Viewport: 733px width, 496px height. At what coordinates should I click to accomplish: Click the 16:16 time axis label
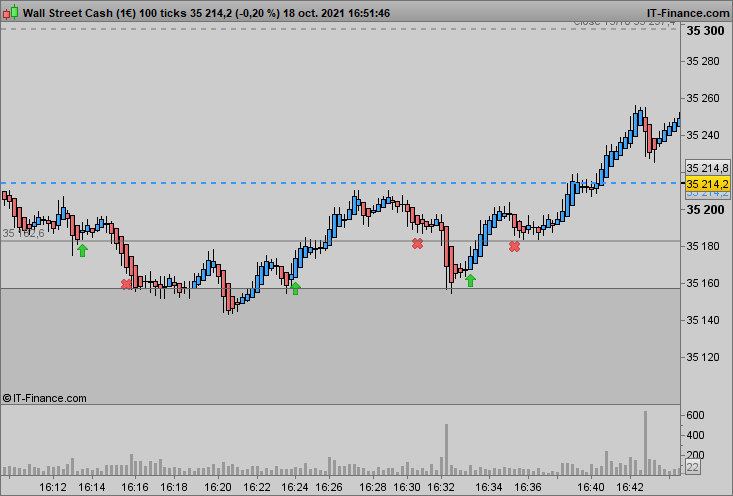click(135, 487)
